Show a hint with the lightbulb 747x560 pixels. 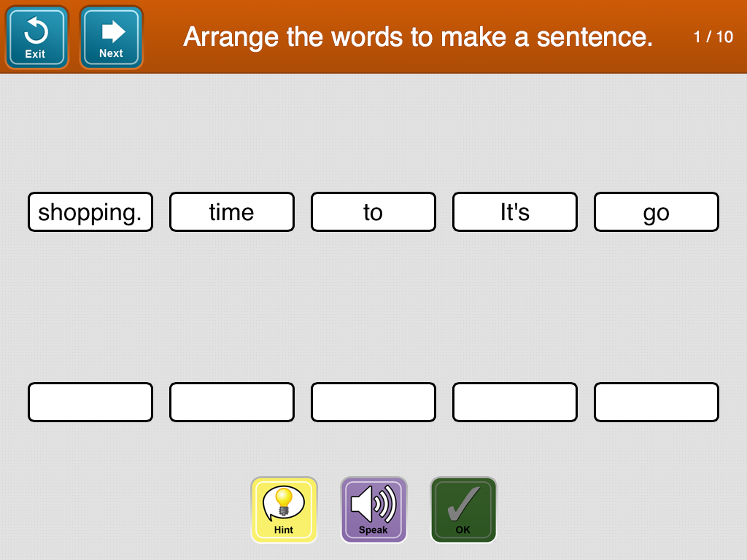284,502
